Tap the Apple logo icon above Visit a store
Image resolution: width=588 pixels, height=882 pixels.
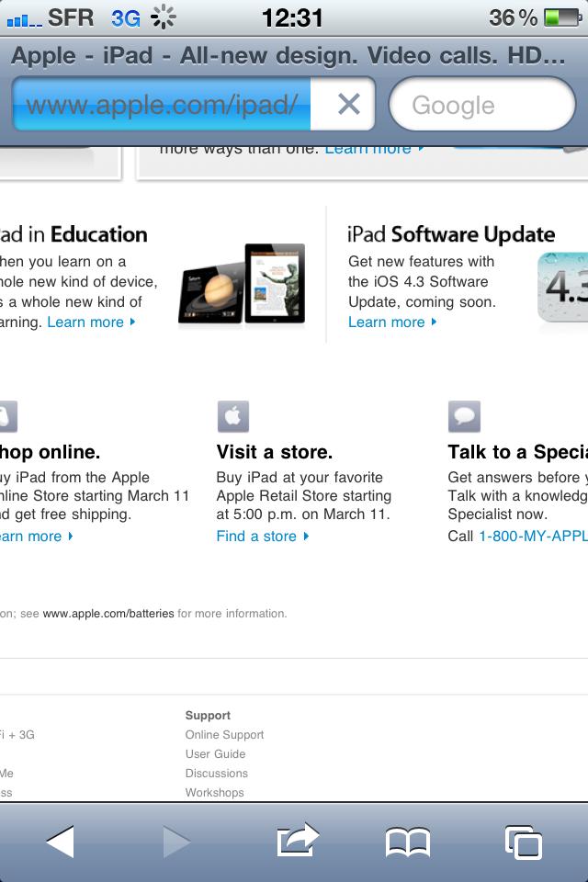[x=233, y=416]
